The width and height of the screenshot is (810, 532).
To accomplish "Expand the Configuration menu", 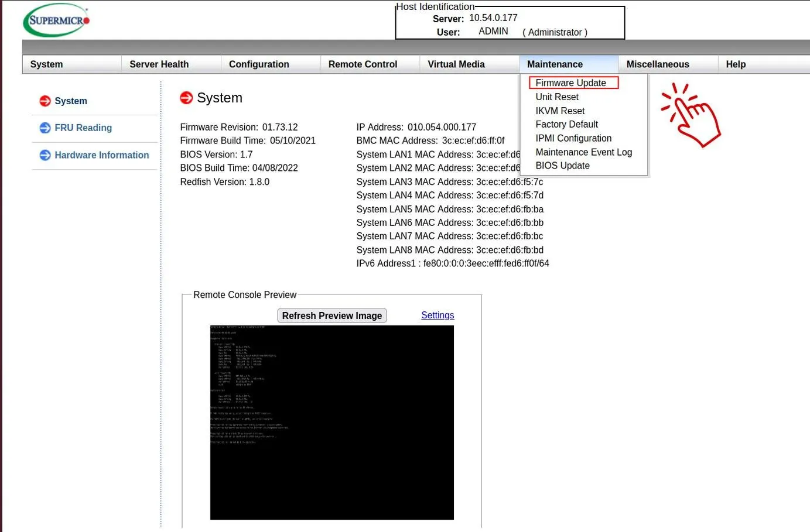I will [x=259, y=64].
